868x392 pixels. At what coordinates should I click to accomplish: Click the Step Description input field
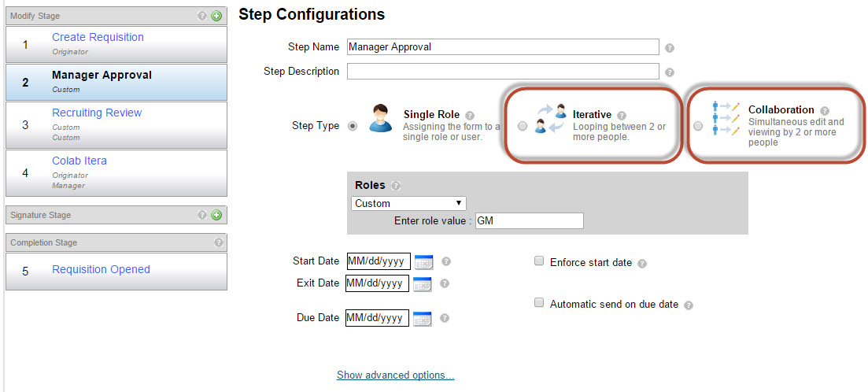(503, 72)
